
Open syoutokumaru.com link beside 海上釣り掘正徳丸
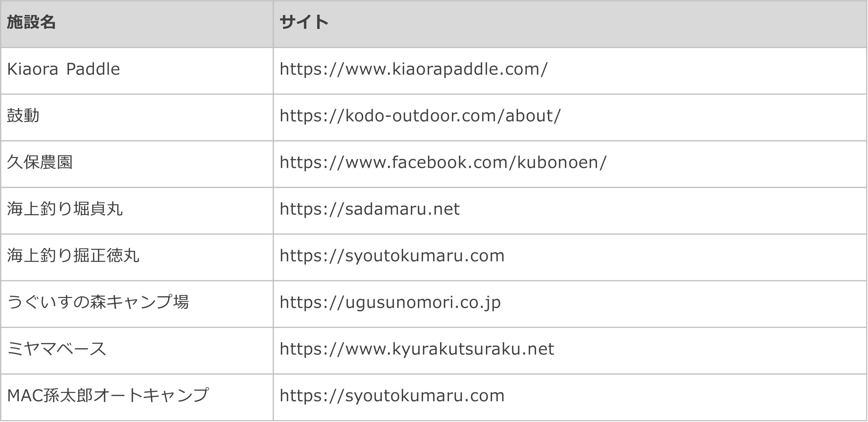point(392,256)
